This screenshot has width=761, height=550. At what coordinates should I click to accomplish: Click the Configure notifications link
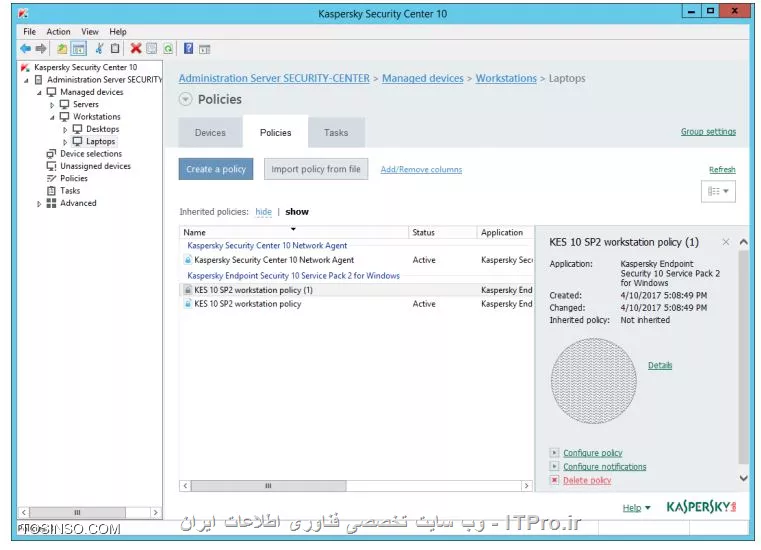[605, 467]
